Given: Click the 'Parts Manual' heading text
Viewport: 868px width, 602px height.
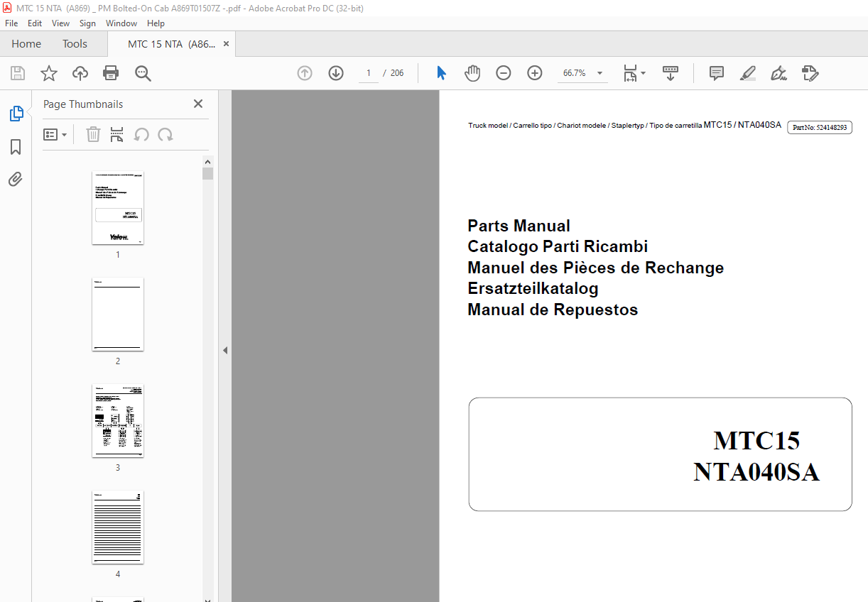Looking at the screenshot, I should click(519, 226).
